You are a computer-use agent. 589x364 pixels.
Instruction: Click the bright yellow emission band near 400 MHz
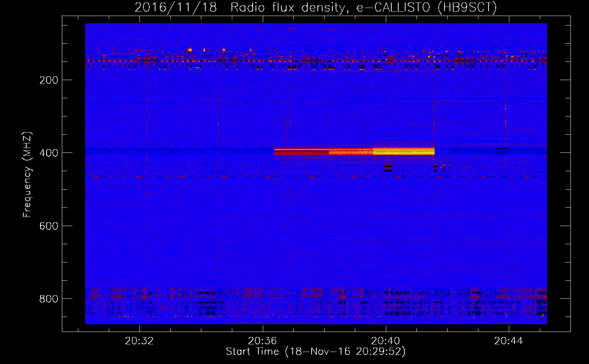point(404,151)
